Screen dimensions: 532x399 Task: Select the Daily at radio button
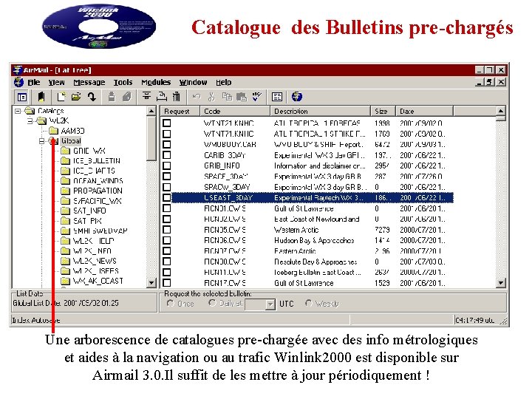(x=212, y=303)
